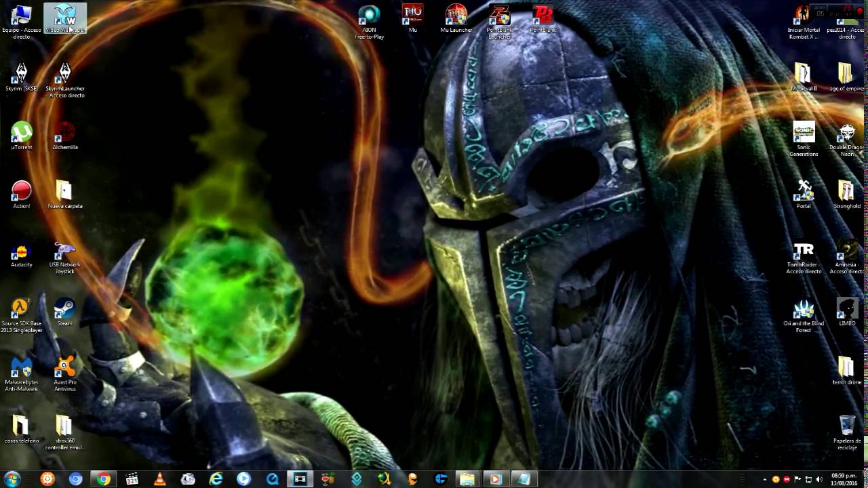868x488 pixels.
Task: Launch the Portal desktop shortcut
Action: (x=804, y=195)
